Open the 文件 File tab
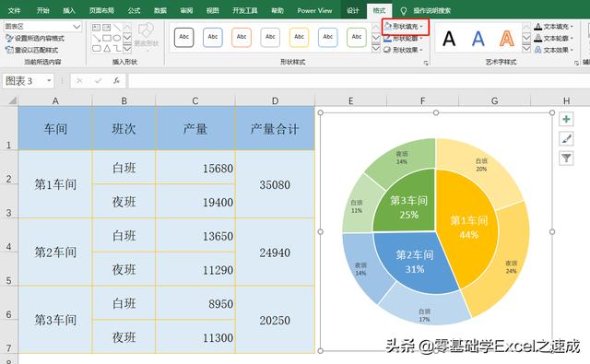The width and height of the screenshot is (590, 364). (15, 10)
